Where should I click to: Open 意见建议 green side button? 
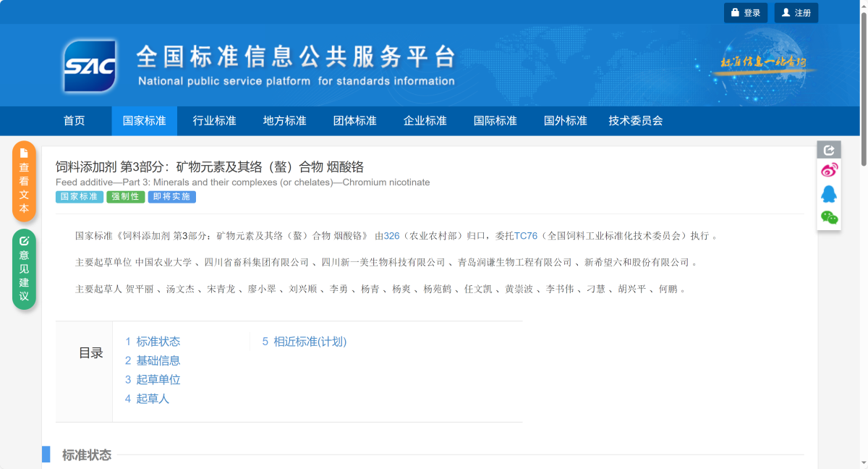pyautogui.click(x=24, y=269)
